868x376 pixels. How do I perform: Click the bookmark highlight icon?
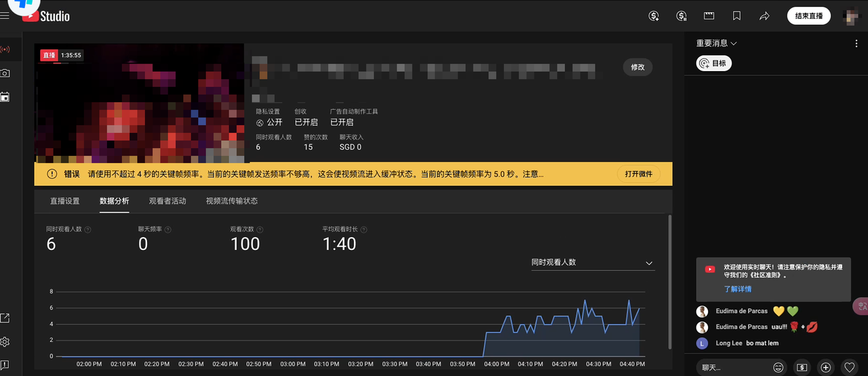pos(736,16)
